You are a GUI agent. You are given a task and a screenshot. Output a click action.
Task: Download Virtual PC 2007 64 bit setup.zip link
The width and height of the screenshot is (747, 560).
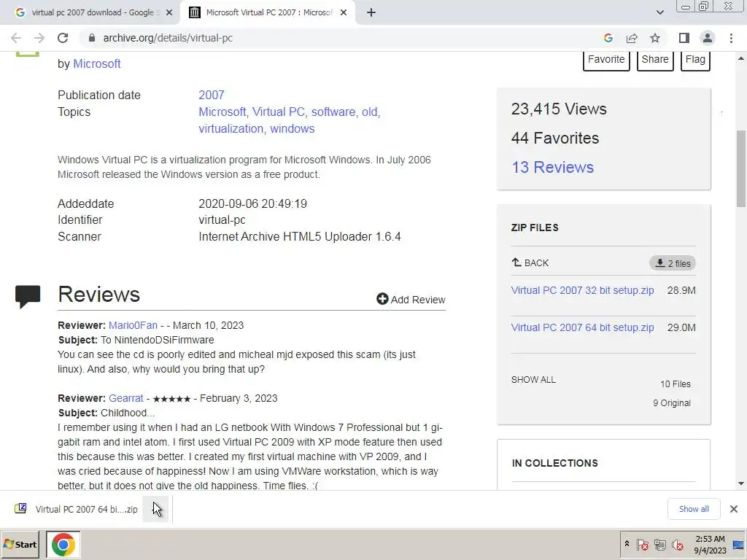pos(582,327)
